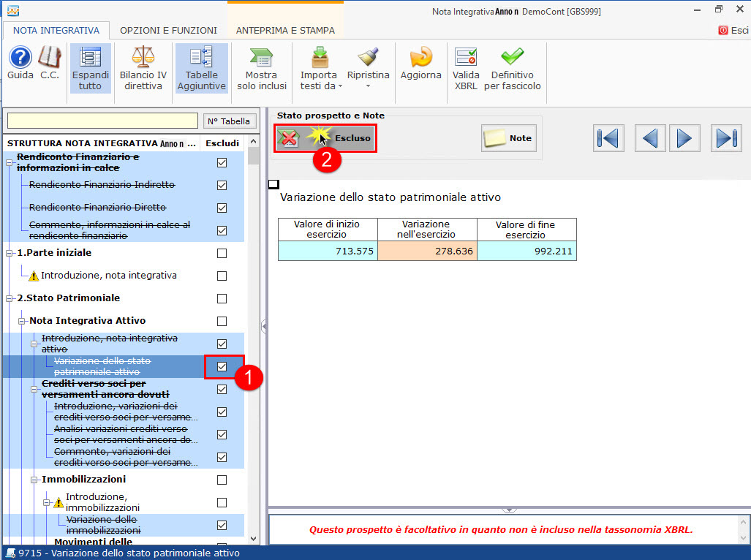The width and height of the screenshot is (751, 560).
Task: Toggle Tabelle Aggiuntive toolbar icon
Action: (201, 68)
